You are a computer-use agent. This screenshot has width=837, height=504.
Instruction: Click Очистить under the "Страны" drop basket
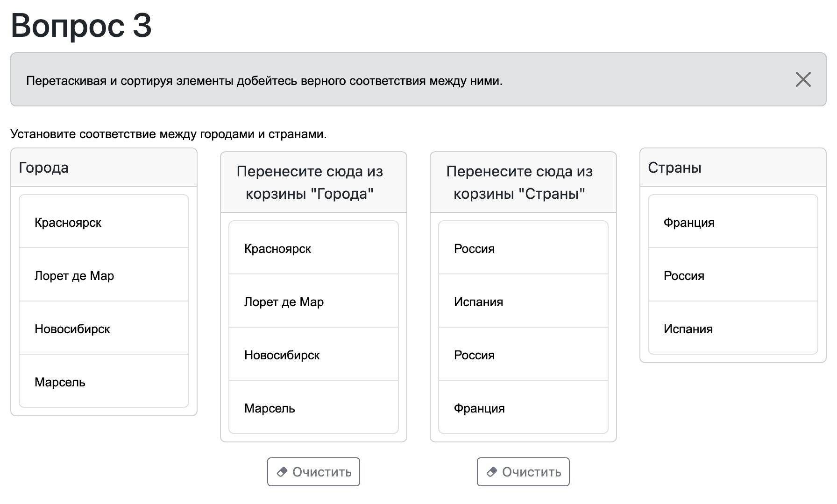[x=523, y=472]
